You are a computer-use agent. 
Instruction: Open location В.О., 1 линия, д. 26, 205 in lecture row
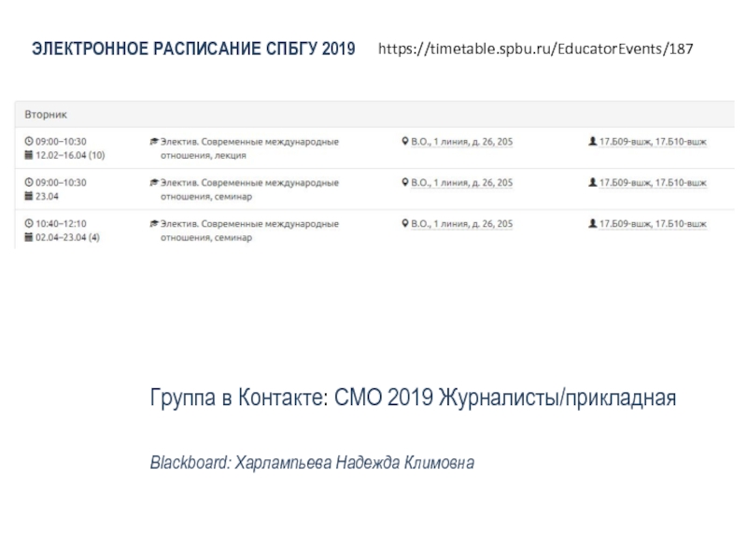462,142
